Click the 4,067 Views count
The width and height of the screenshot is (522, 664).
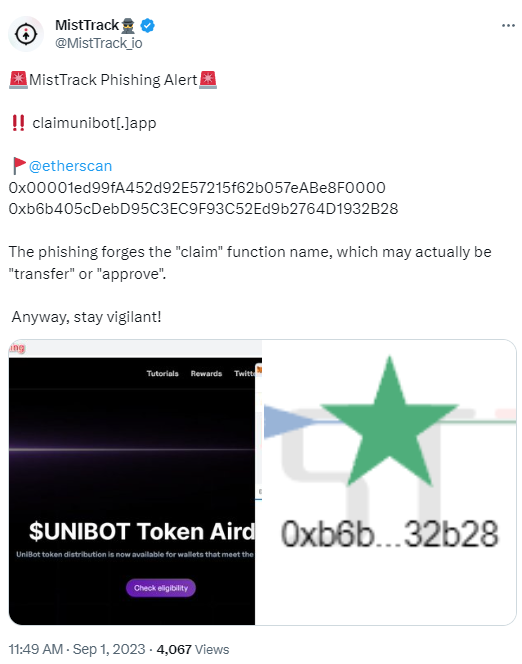point(193,649)
